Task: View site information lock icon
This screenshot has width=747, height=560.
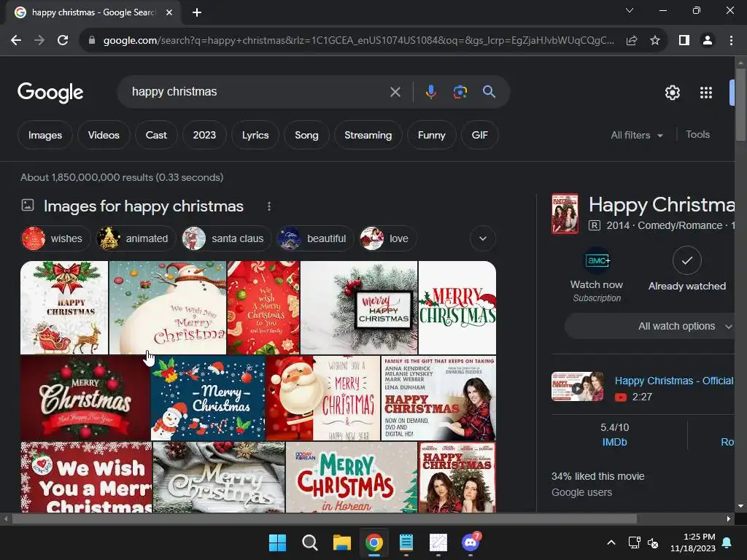Action: (92, 41)
